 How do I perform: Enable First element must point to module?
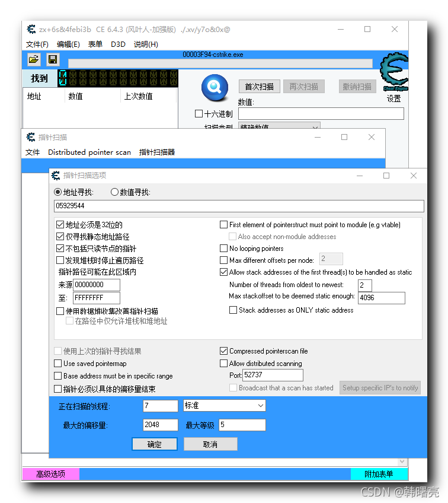click(x=223, y=225)
